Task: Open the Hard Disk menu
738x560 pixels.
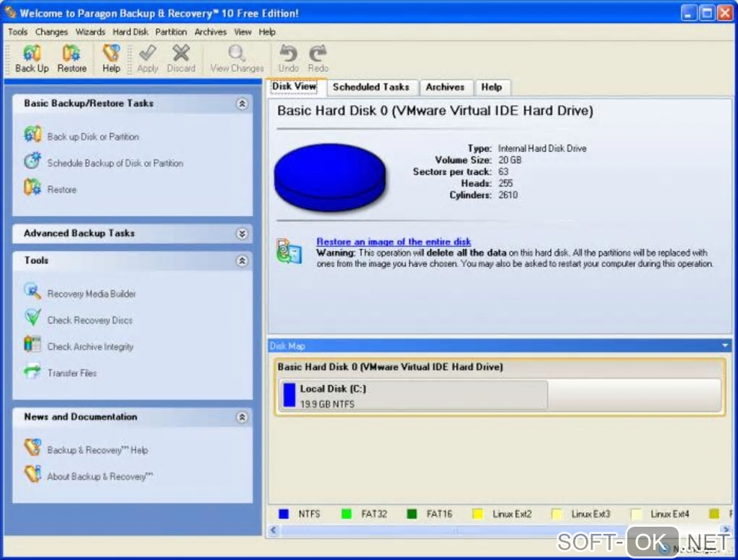Action: click(x=130, y=32)
